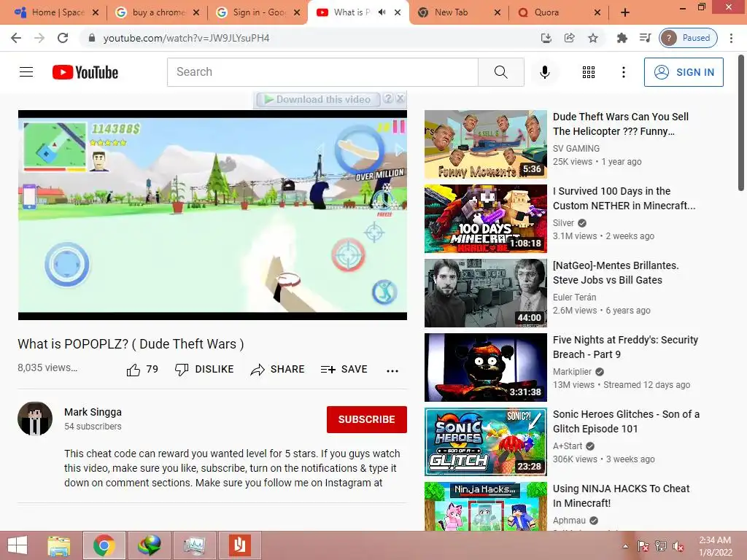Open SV GAMING channel link

pos(576,149)
